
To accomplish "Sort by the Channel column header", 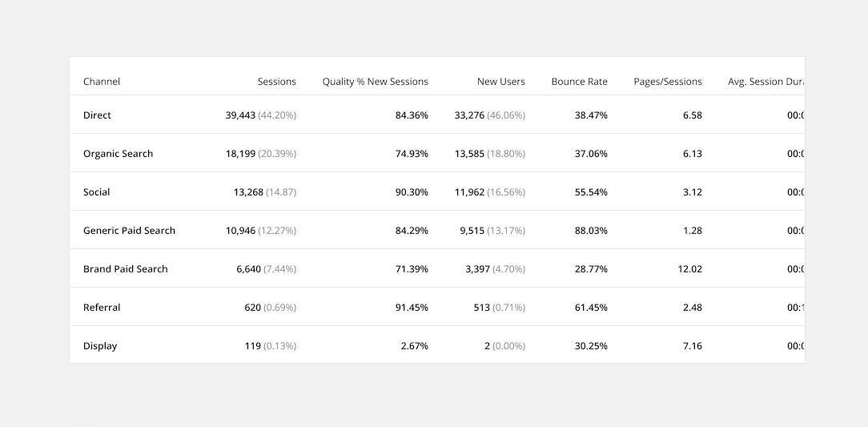I will click(102, 82).
